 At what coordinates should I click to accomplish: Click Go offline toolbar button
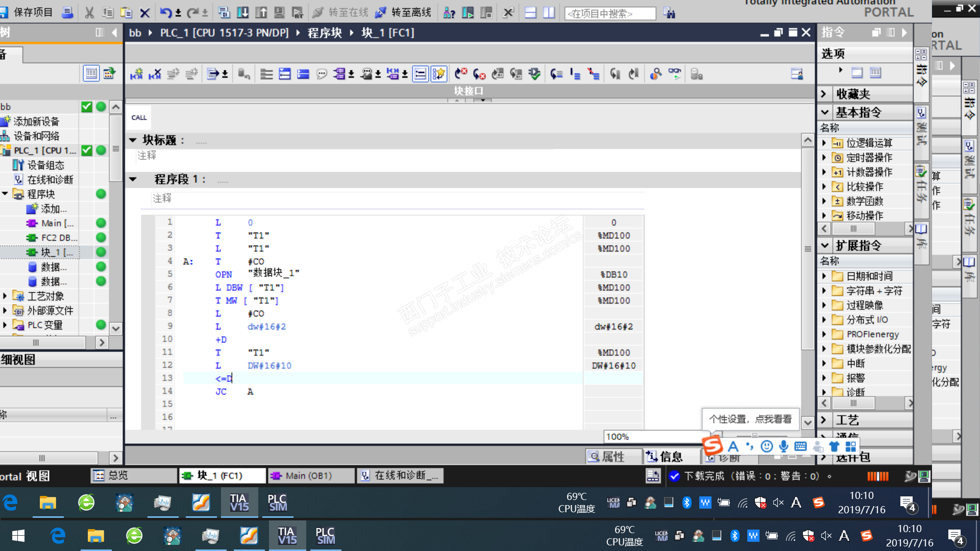click(403, 12)
